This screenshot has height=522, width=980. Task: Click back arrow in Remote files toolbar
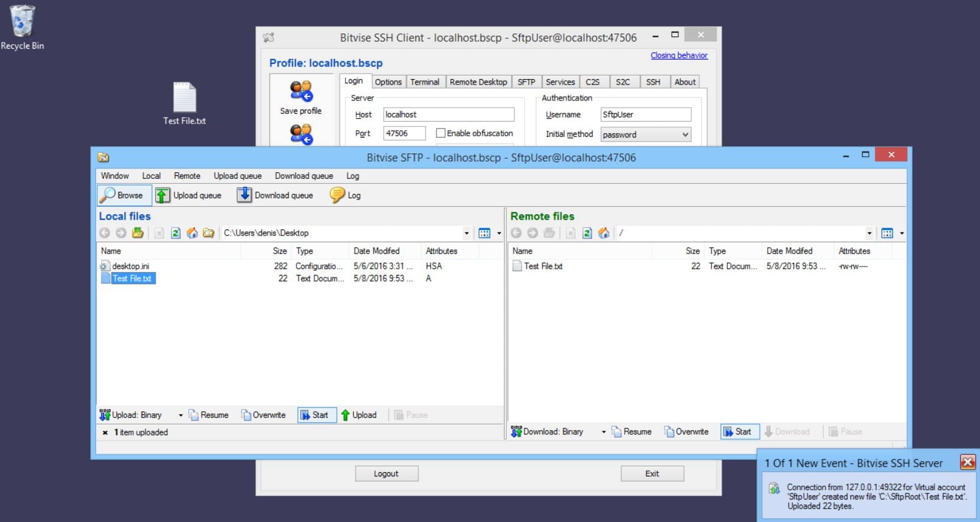click(x=516, y=233)
